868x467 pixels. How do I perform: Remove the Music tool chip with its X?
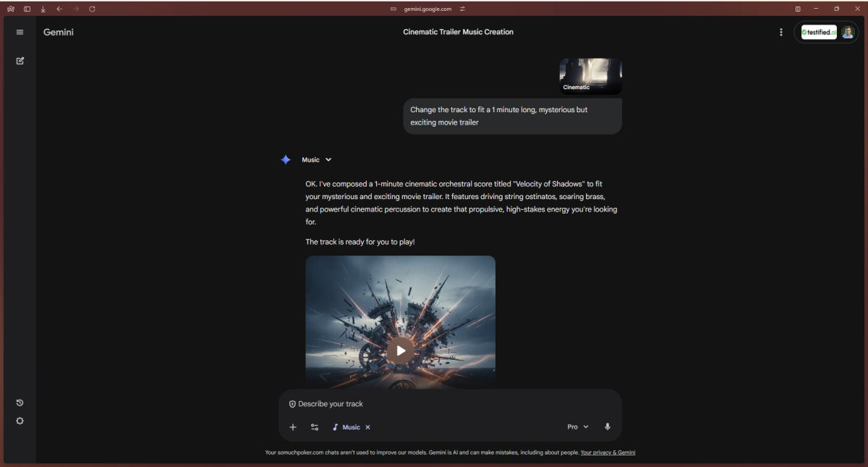tap(367, 427)
